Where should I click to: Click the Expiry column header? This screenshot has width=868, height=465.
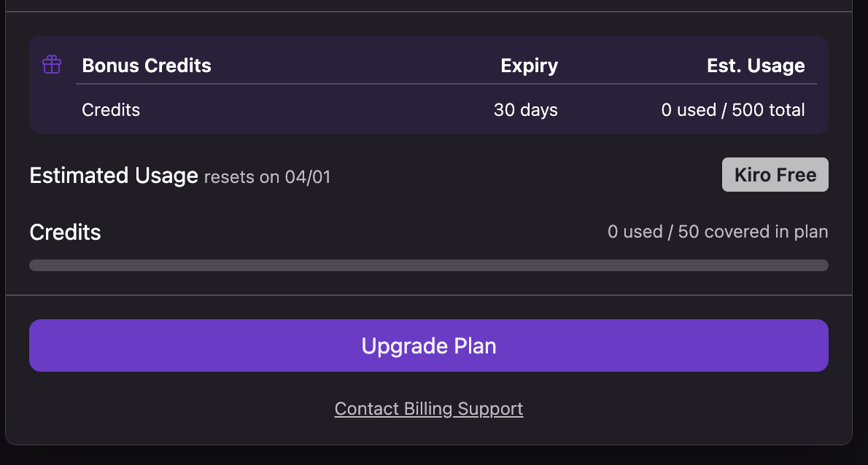click(529, 66)
